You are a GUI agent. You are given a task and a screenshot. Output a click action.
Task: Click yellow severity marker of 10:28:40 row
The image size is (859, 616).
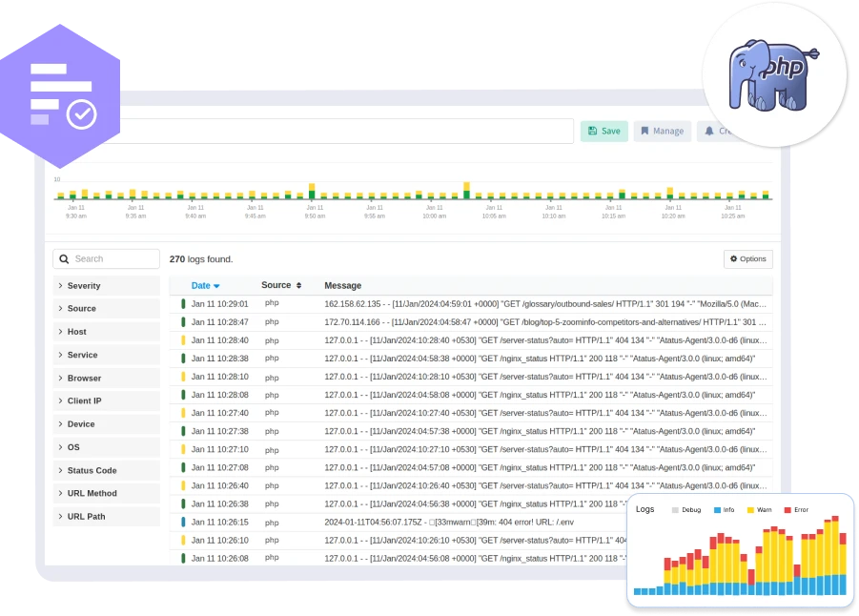[183, 340]
